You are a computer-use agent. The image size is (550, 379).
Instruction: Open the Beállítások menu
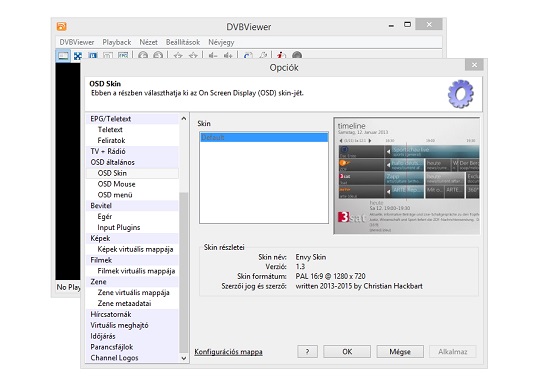pyautogui.click(x=183, y=42)
